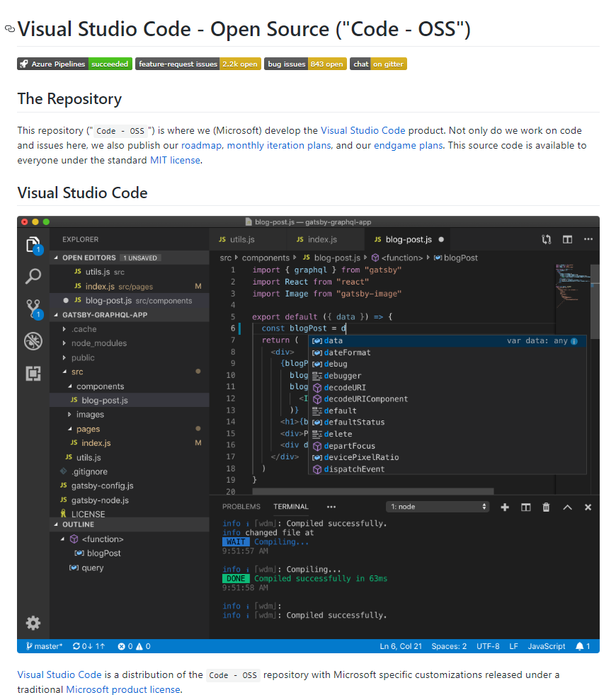Click 'Spaces: 2' in status bar
Viewport: 616px width, 695px height.
449,646
